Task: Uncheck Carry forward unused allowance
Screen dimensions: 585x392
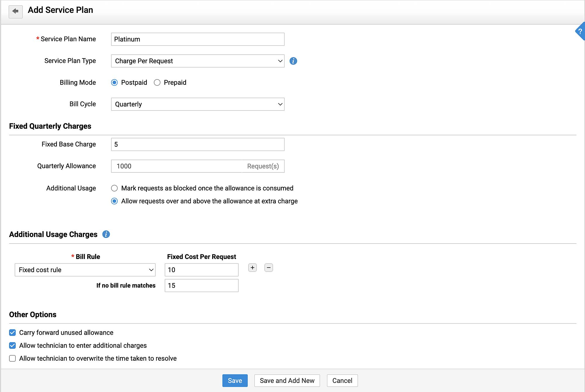Action: (12, 333)
